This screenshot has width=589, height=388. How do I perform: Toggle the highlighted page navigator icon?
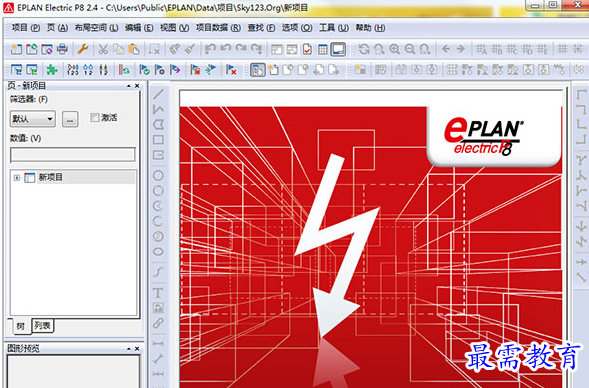click(258, 69)
